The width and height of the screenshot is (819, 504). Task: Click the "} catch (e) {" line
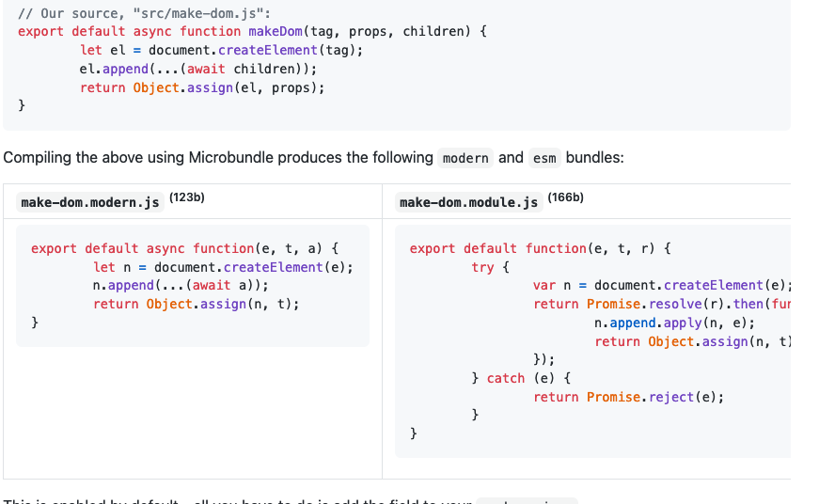click(x=521, y=378)
